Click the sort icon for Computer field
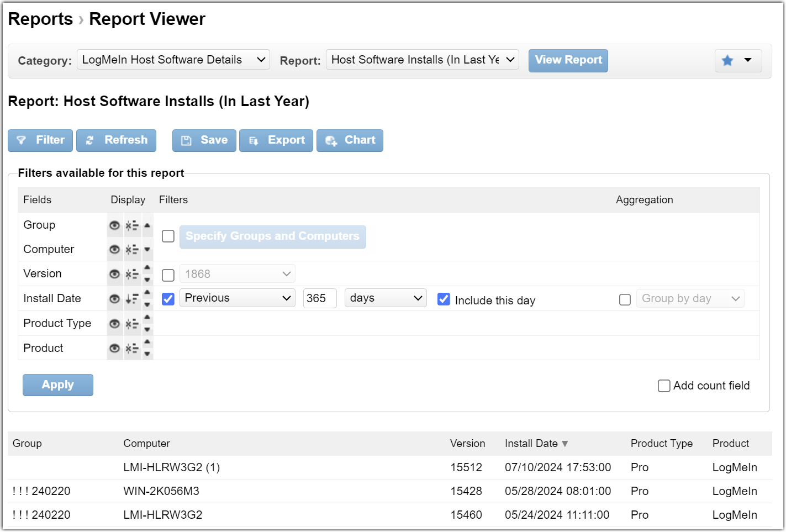 pos(132,250)
